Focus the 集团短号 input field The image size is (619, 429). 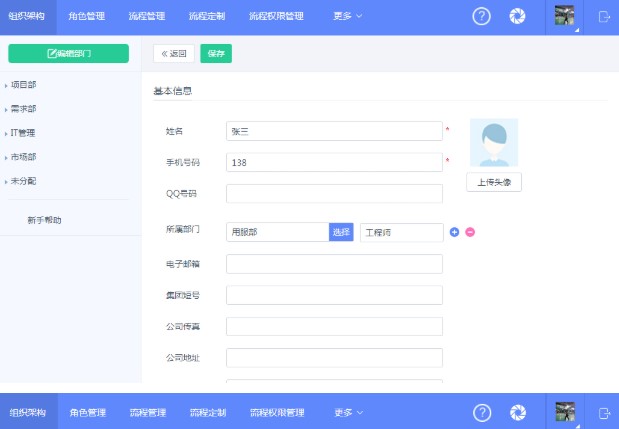[334, 295]
